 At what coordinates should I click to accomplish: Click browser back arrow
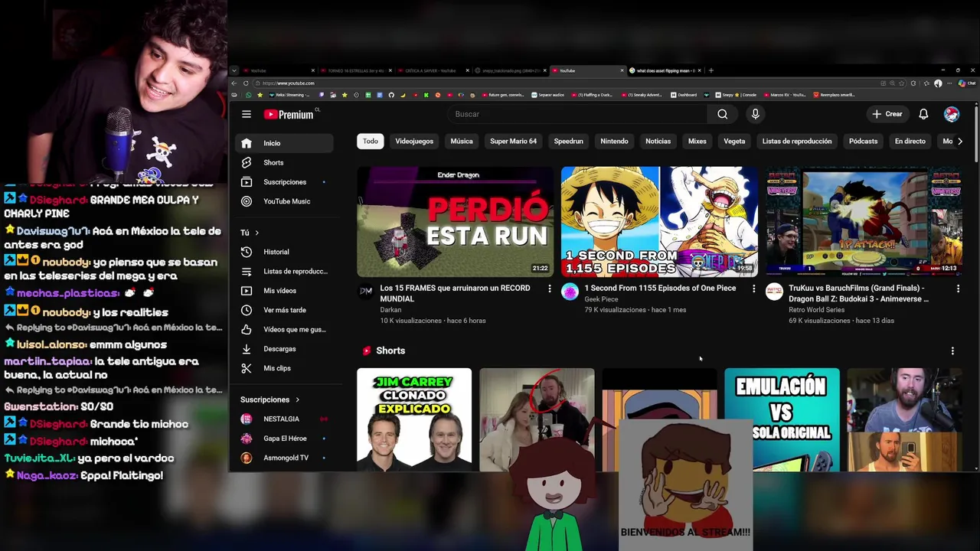click(234, 83)
